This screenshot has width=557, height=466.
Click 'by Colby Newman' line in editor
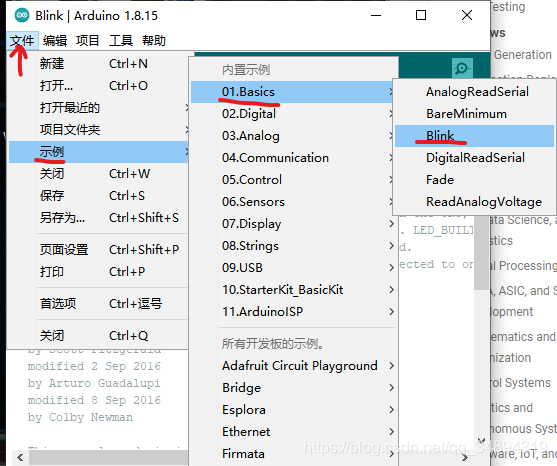click(x=80, y=417)
